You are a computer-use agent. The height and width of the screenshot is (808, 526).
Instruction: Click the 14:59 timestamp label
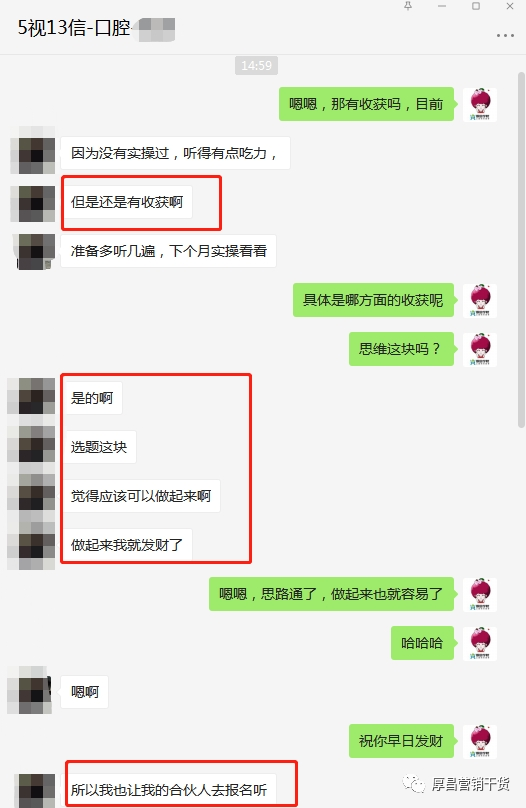tap(257, 65)
